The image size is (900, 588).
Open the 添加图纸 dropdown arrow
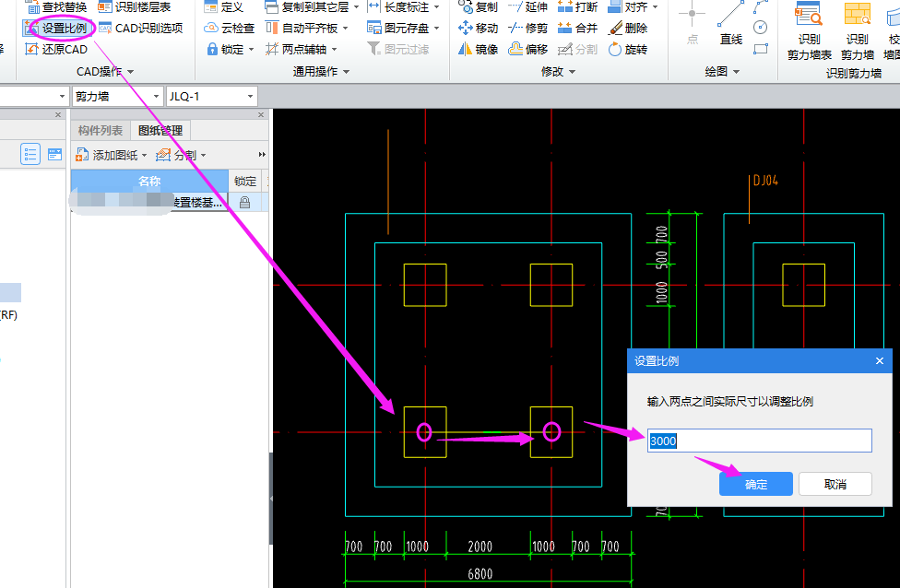pos(144,156)
